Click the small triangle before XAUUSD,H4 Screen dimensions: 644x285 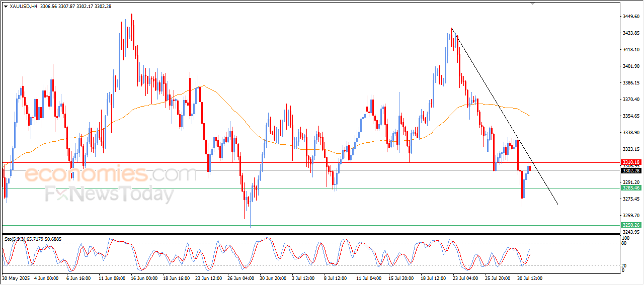pos(6,6)
